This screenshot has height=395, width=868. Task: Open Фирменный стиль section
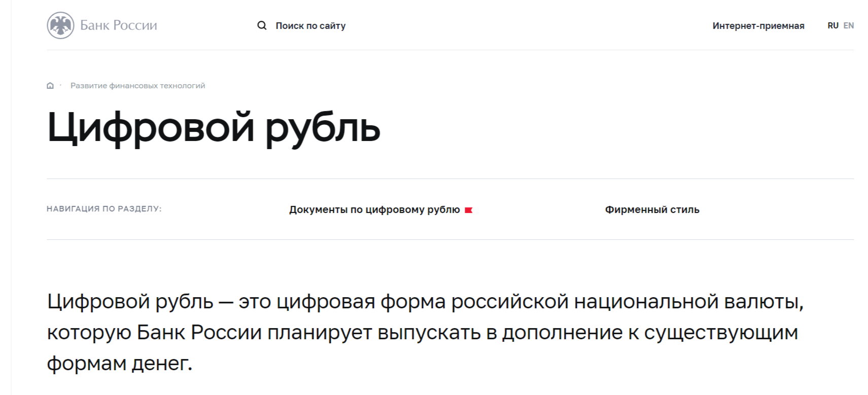(652, 209)
